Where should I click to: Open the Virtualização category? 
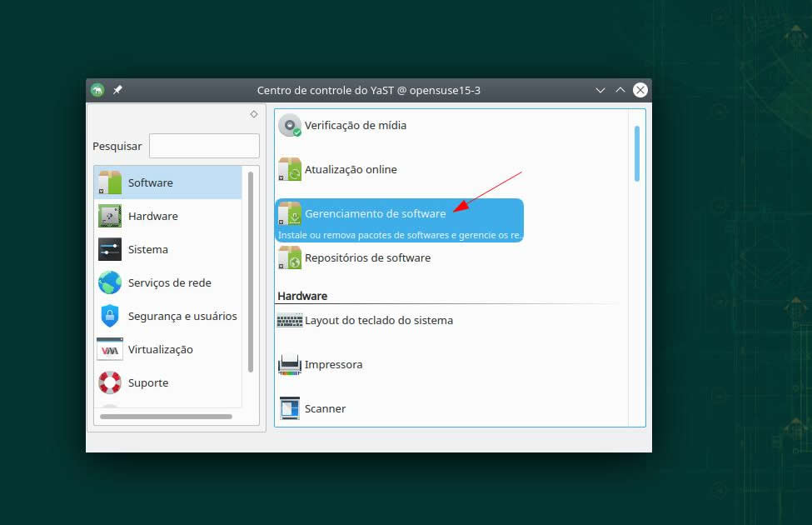click(160, 349)
